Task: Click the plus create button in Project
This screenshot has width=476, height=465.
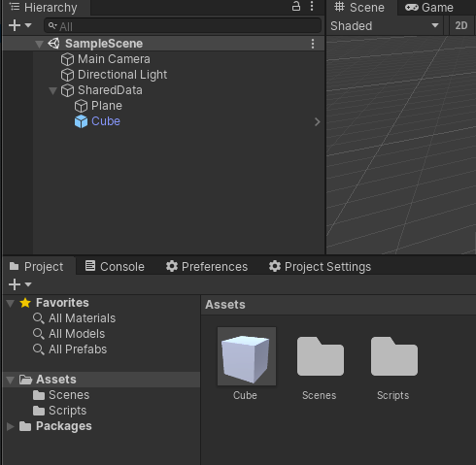Action: tap(15, 284)
